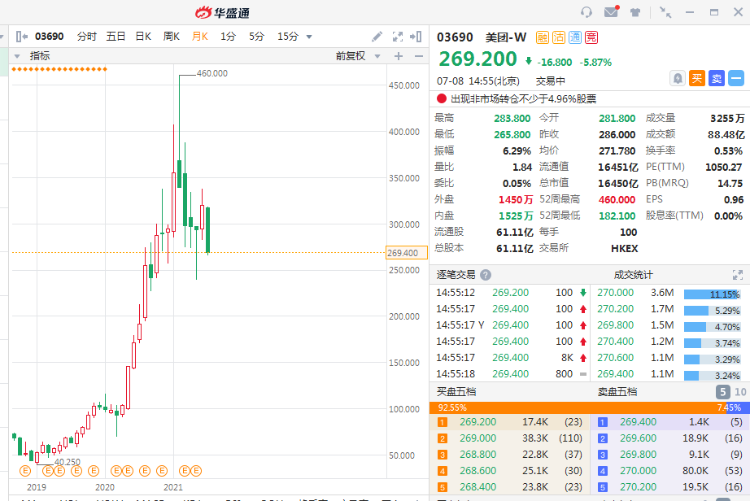Expand the trade statistics panel
Screen dimensions: 750x501
(x=738, y=275)
